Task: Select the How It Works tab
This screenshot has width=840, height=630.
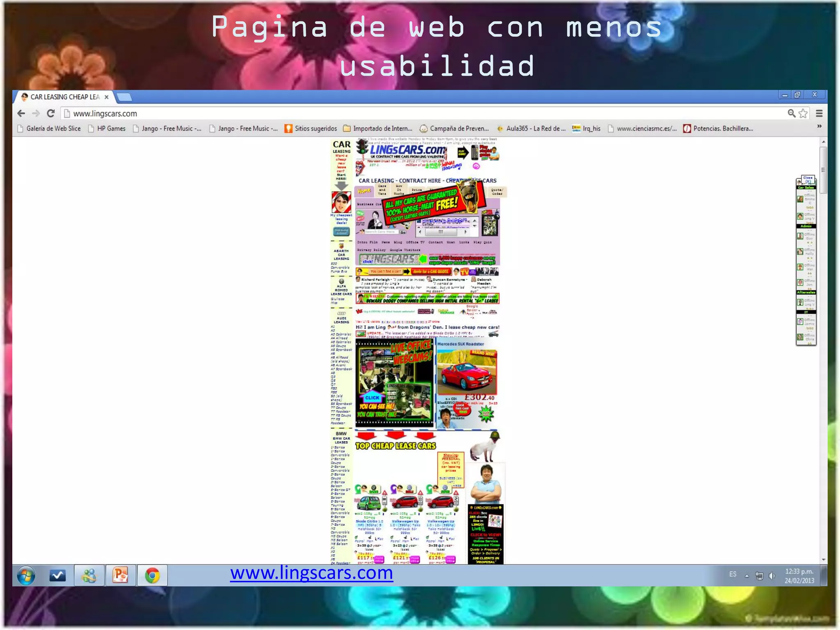Action: click(x=399, y=190)
